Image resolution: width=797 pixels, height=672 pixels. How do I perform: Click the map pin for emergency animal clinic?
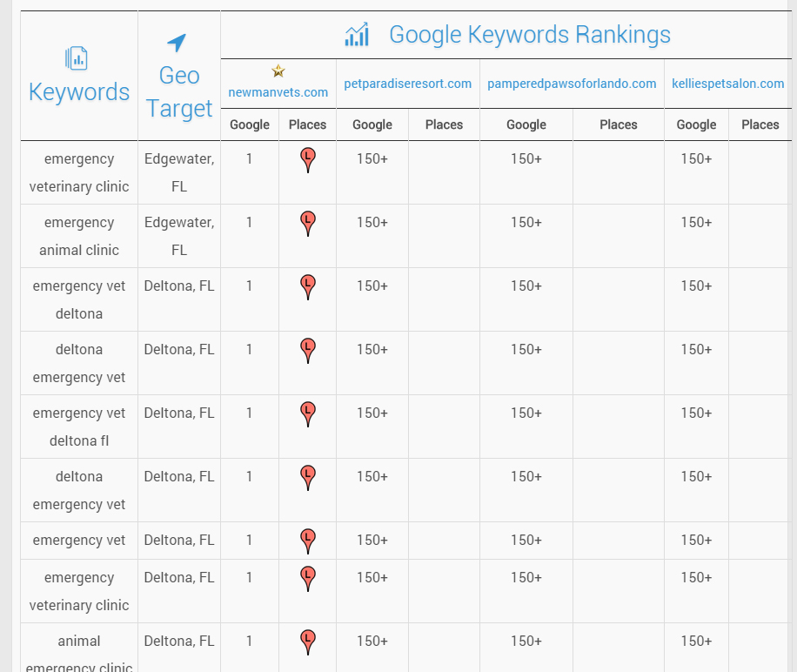(x=307, y=224)
